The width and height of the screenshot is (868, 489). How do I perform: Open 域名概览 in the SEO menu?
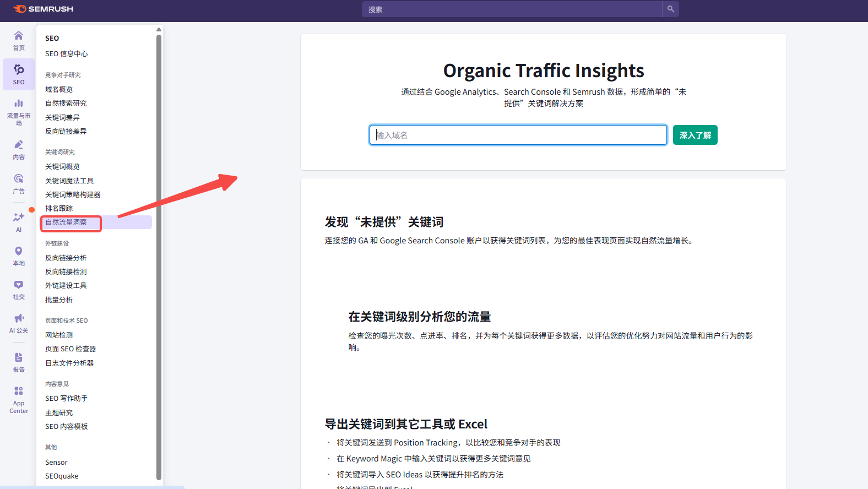[59, 89]
